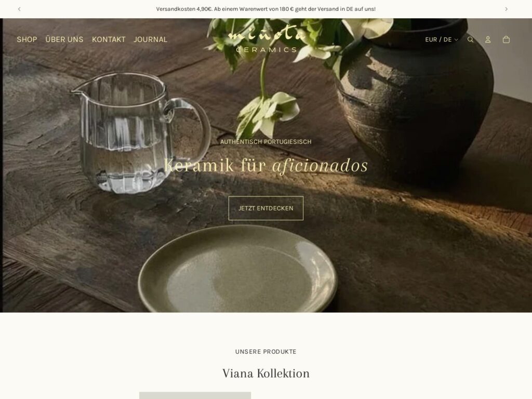The height and width of the screenshot is (399, 532).
Task: Click the AUTHENTISCH PORTUGIESISCH tagline
Action: tap(265, 142)
